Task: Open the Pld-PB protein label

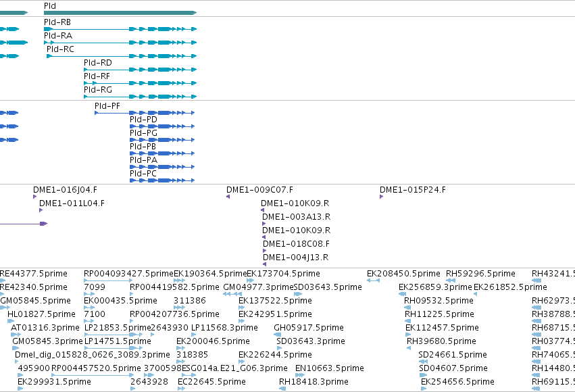Action: coord(143,147)
